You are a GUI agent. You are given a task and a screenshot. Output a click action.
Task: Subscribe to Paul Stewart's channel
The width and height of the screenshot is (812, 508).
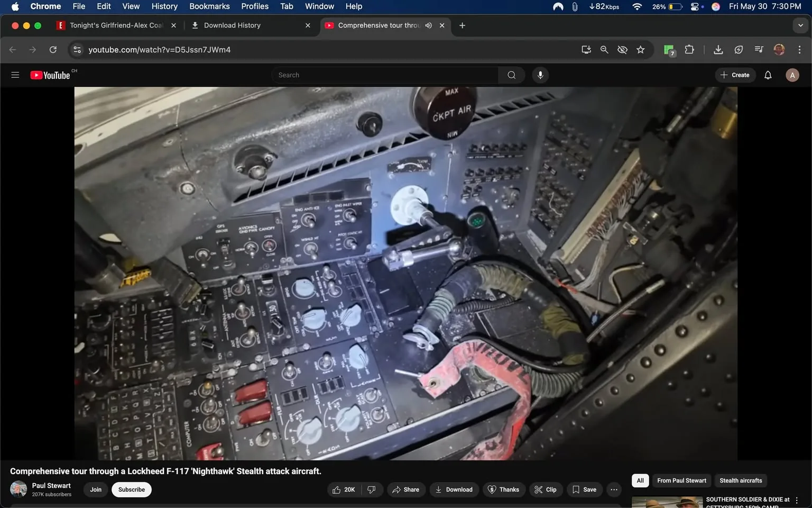pos(131,489)
